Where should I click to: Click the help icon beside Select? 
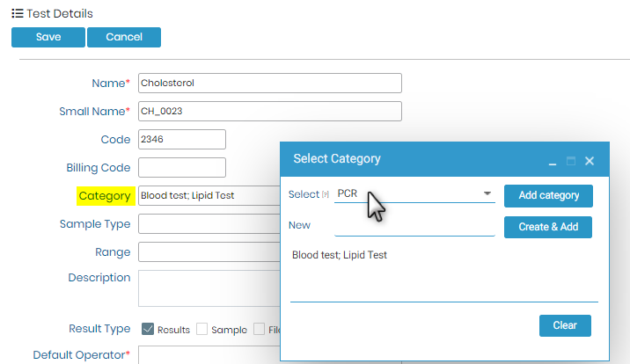click(326, 194)
